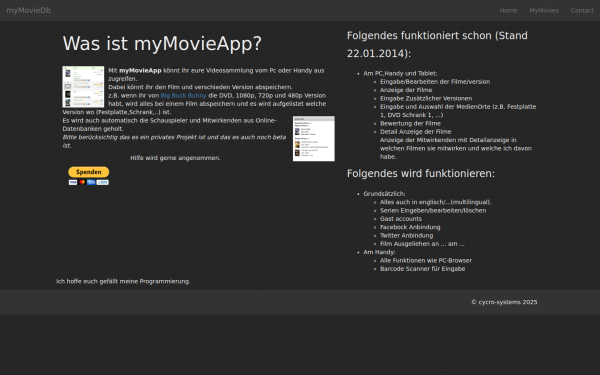Click footer text '© cycro-systems 2025'
This screenshot has width=600, height=375.
pos(504,302)
